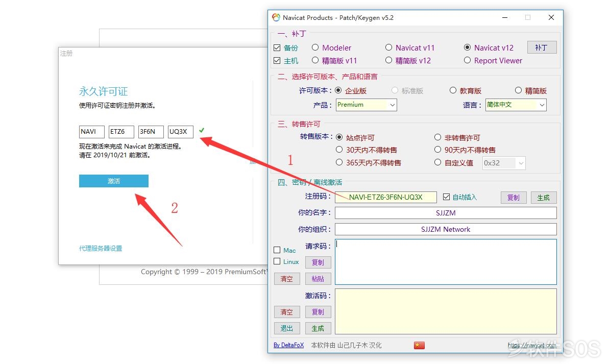
Task: Select the 30天内不得转售 option
Action: (x=339, y=150)
